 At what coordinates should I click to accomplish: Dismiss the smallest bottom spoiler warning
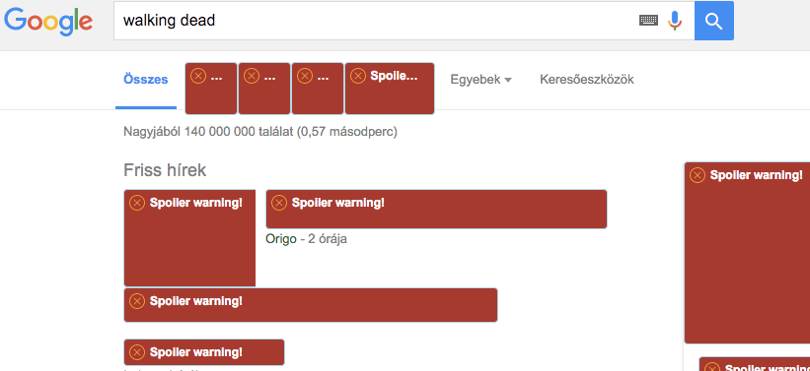pos(136,352)
